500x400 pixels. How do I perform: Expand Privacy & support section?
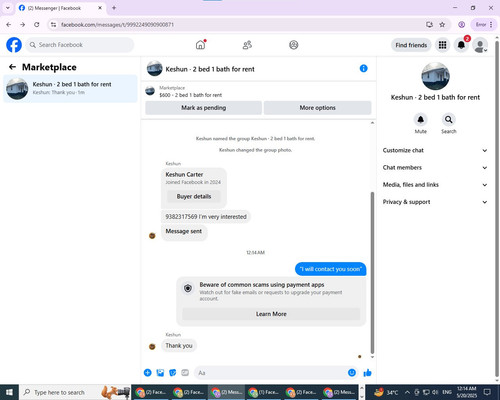(435, 202)
